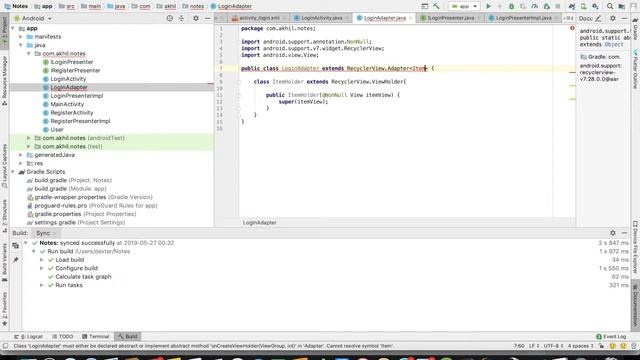Screen dimensions: 640x360
Task: Switch to LoginPresenterImpl.java tab
Action: (522, 18)
